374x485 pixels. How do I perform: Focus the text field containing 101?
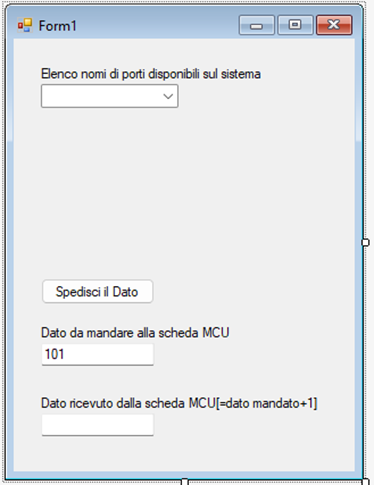97,354
